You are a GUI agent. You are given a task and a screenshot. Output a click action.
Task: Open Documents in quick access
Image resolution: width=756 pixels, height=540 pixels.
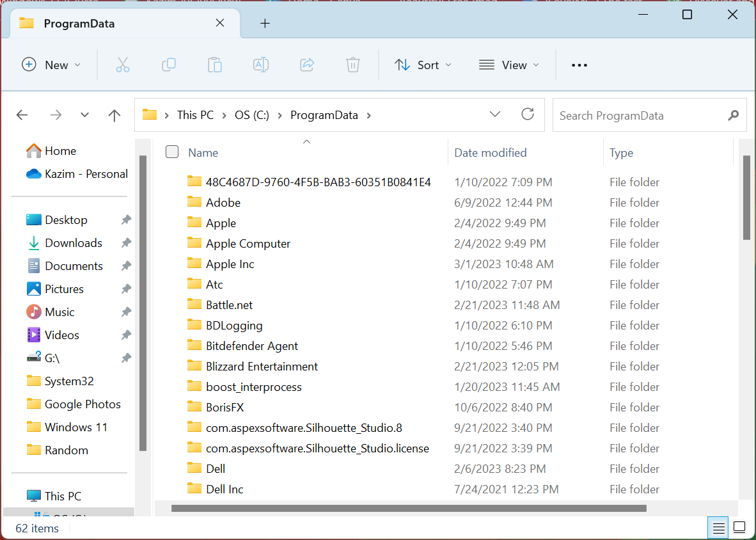click(x=65, y=266)
